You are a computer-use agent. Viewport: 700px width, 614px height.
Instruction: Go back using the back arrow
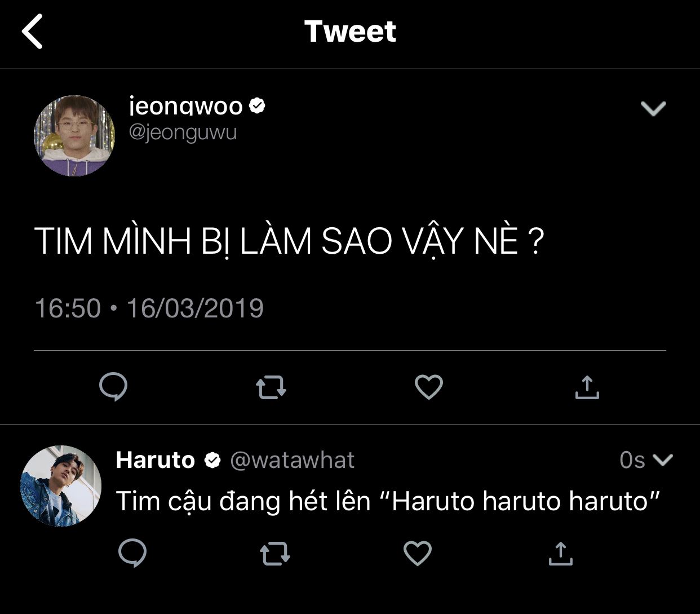point(33,32)
